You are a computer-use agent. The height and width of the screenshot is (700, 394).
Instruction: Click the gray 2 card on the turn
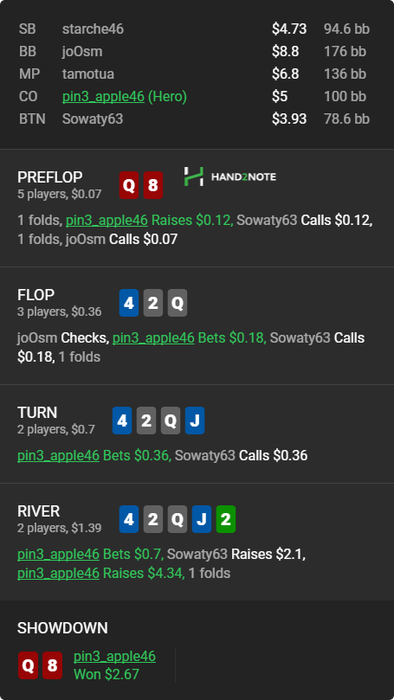coord(146,421)
